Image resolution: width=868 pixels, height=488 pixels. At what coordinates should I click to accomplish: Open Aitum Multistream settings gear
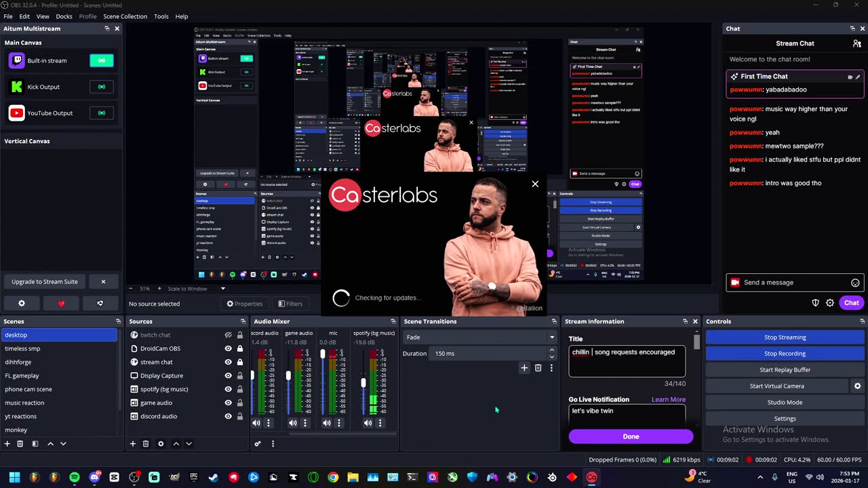pos(22,304)
